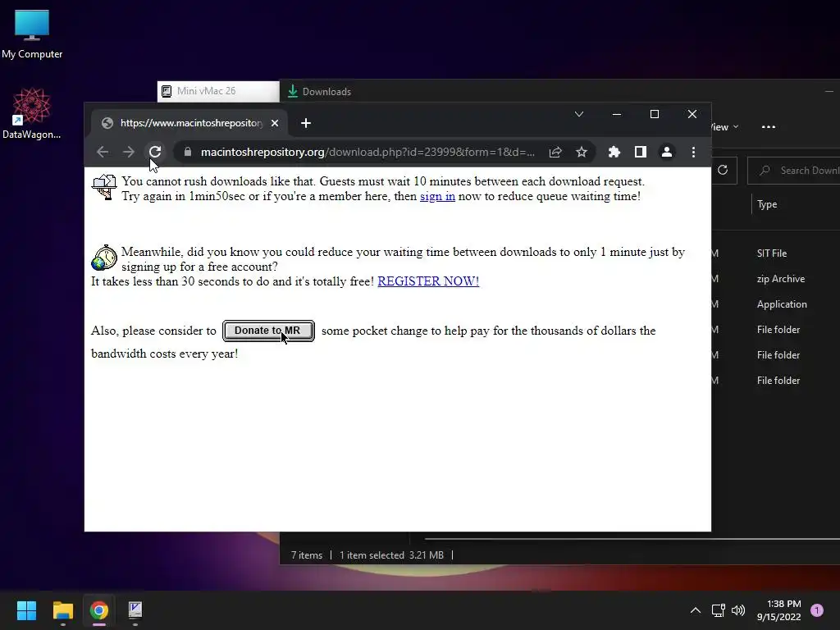Go forward in Chrome history
Screen dimensions: 840x630
pyautogui.click(x=129, y=152)
